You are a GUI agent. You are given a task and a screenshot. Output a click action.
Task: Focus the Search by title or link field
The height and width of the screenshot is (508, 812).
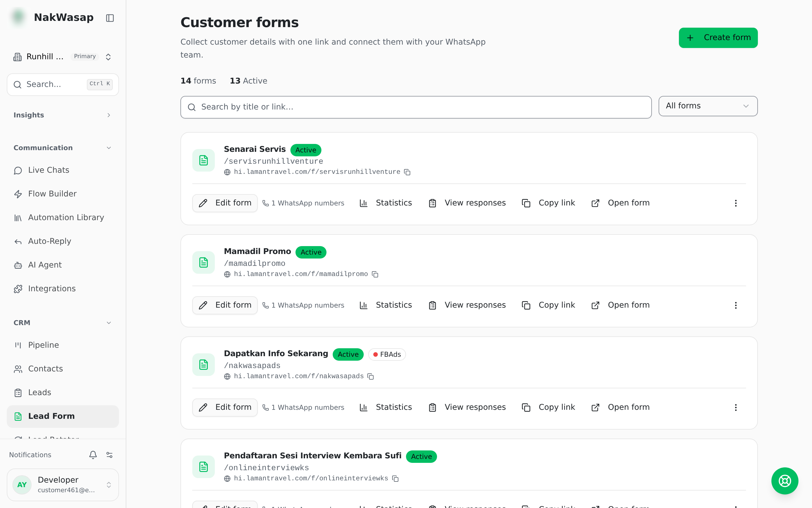tap(416, 107)
